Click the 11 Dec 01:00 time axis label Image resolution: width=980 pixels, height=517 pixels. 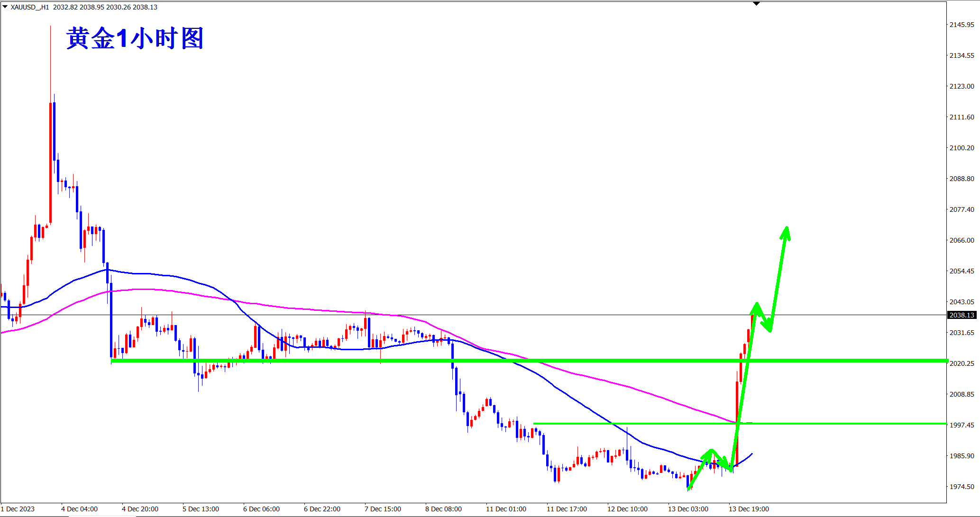coord(506,509)
